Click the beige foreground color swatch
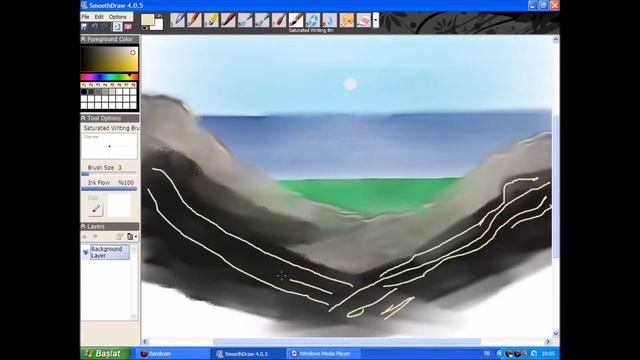 (147, 20)
